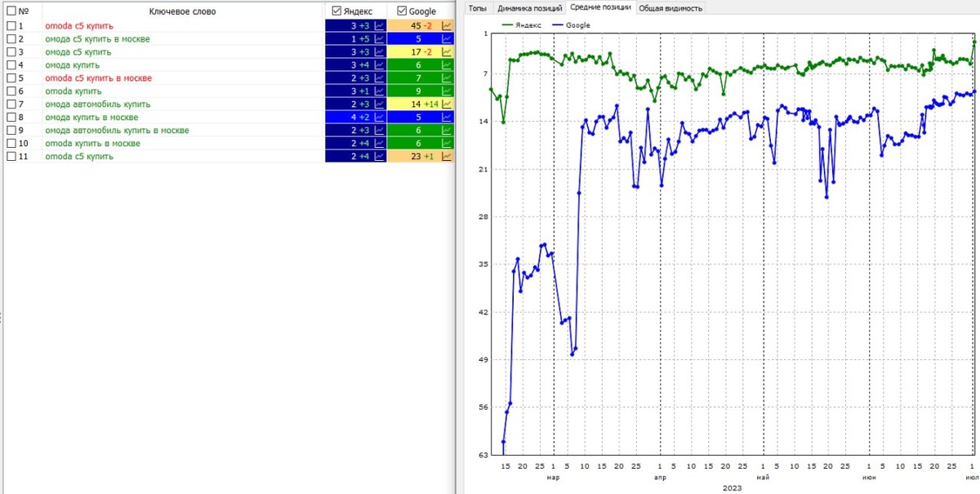Select keyword 'омода автомобиль купить' in row 7
The height and width of the screenshot is (494, 980).
click(98, 105)
